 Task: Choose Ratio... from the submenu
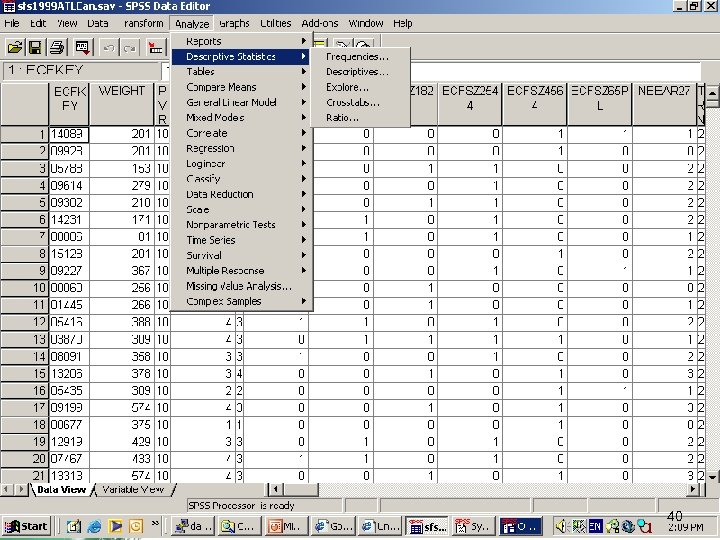click(x=360, y=118)
